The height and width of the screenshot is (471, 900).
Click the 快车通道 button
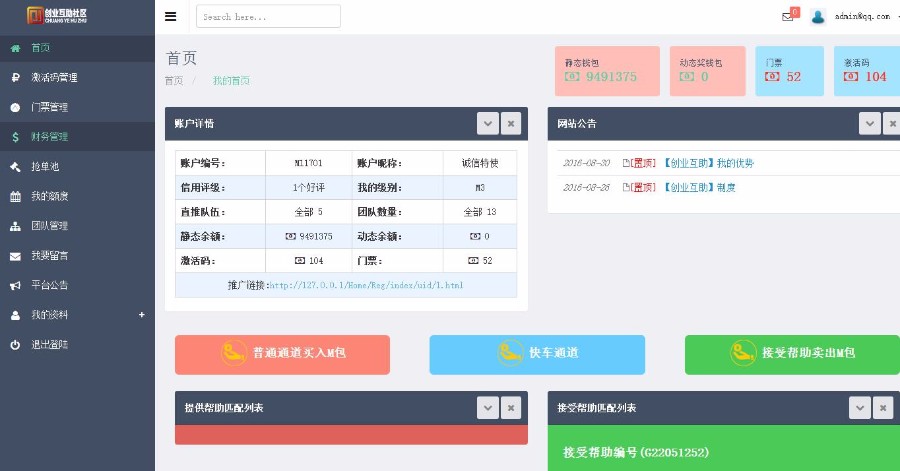pyautogui.click(x=537, y=355)
